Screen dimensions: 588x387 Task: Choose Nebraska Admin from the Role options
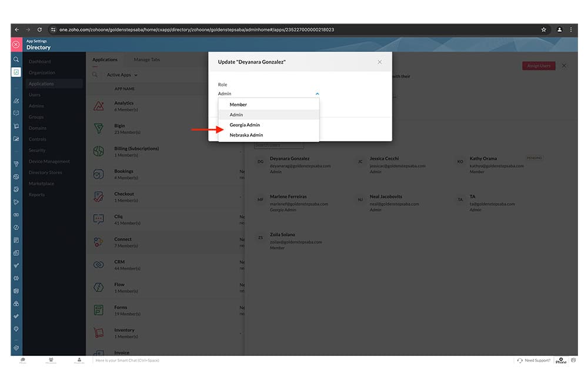[x=269, y=135]
